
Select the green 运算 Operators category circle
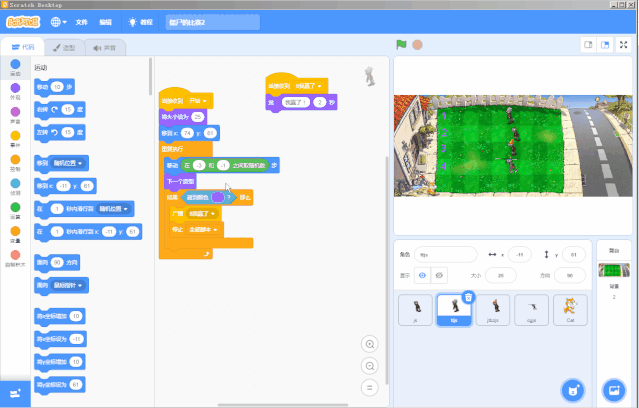[x=15, y=207]
